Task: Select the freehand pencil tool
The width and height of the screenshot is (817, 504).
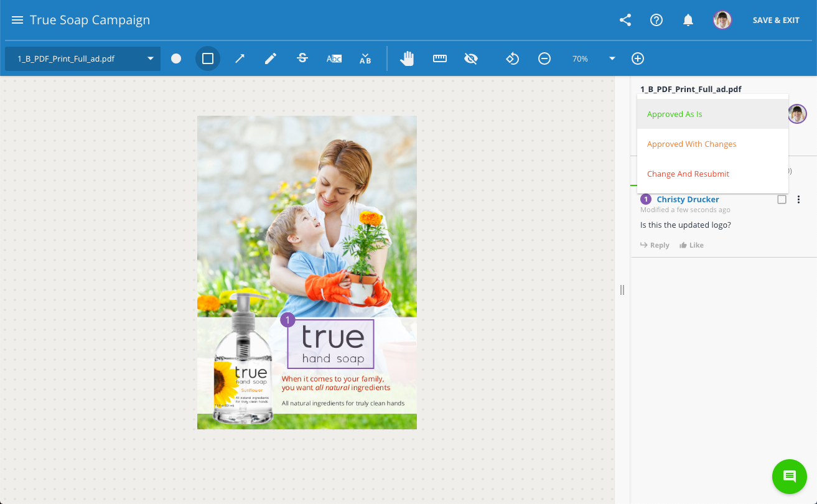Action: (271, 58)
